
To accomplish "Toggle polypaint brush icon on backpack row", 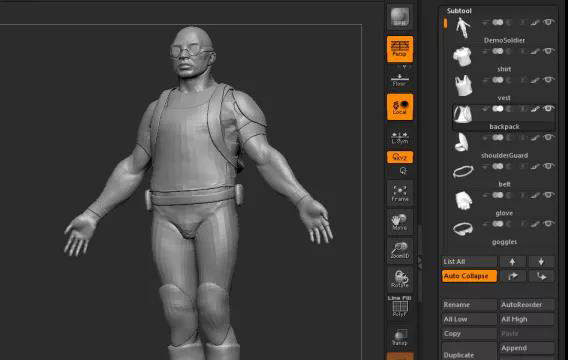I will [x=535, y=109].
